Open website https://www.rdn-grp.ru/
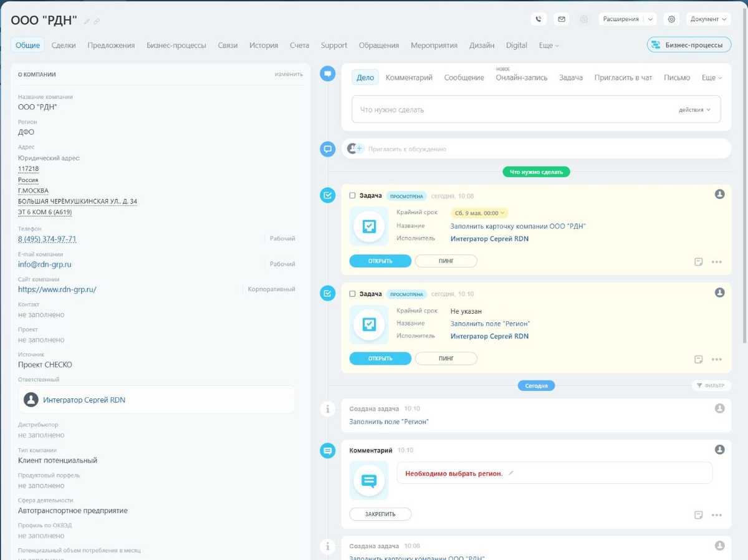This screenshot has width=748, height=560. [57, 289]
